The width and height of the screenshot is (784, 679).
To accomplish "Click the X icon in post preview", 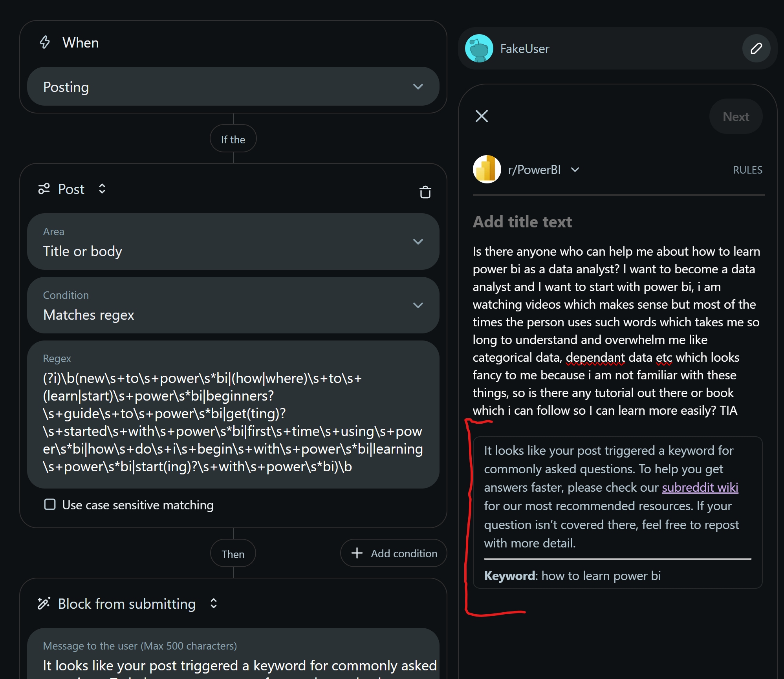I will 482,116.
